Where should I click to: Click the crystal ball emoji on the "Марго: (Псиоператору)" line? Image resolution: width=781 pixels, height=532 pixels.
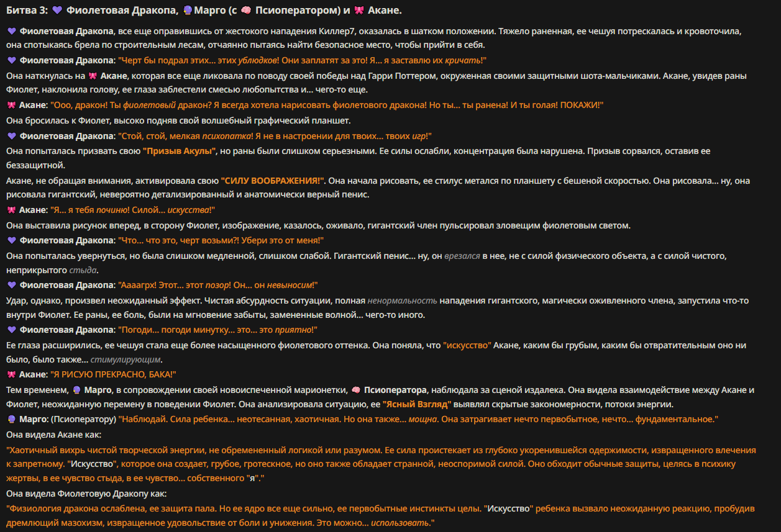(11, 419)
